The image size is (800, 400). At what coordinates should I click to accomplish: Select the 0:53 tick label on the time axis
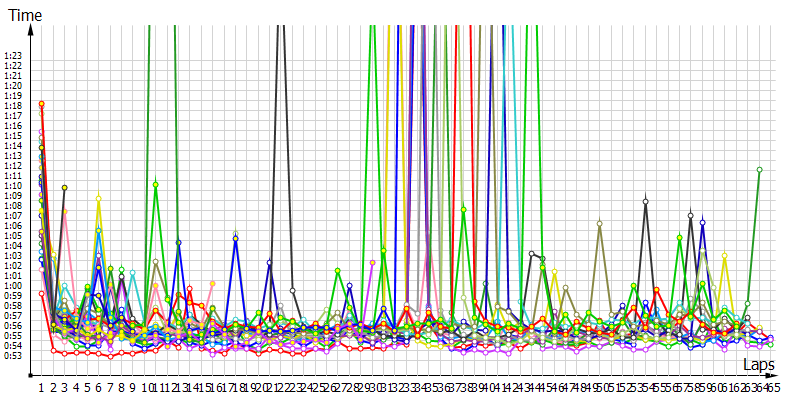click(x=13, y=355)
